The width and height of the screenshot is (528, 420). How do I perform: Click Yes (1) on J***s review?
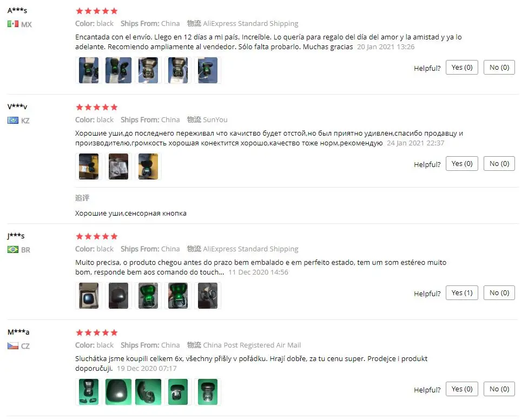461,293
